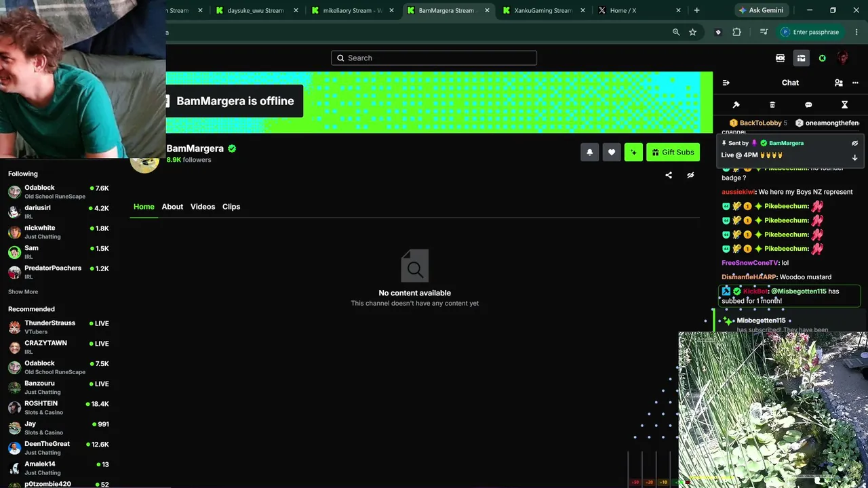868x488 pixels.
Task: Click the trash can icon in chat toolbar
Action: [x=772, y=105]
